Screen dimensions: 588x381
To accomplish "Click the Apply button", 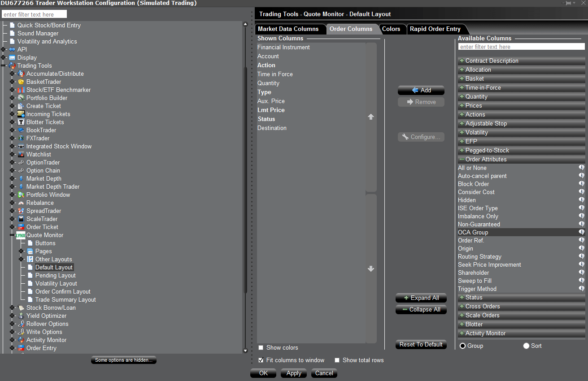I will click(x=294, y=373).
